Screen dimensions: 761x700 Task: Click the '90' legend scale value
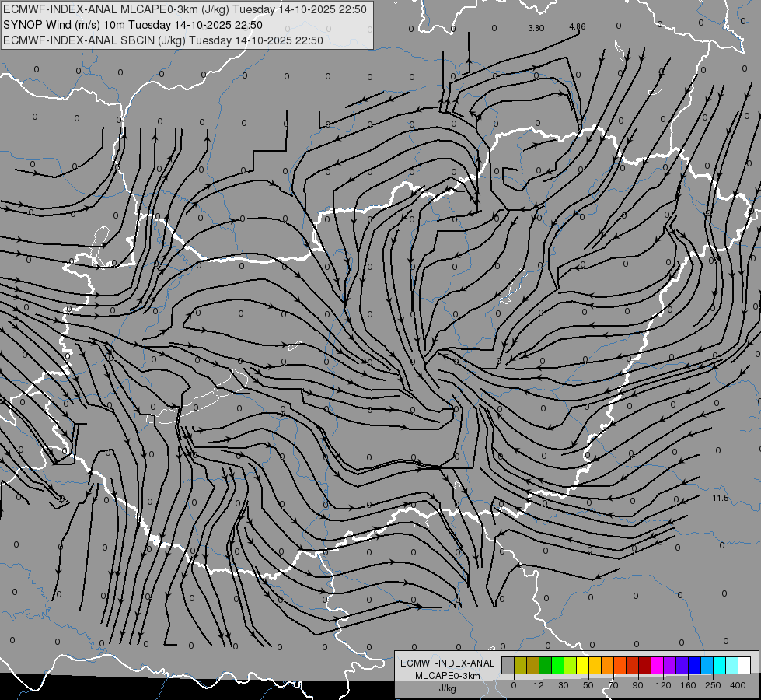tap(637, 685)
